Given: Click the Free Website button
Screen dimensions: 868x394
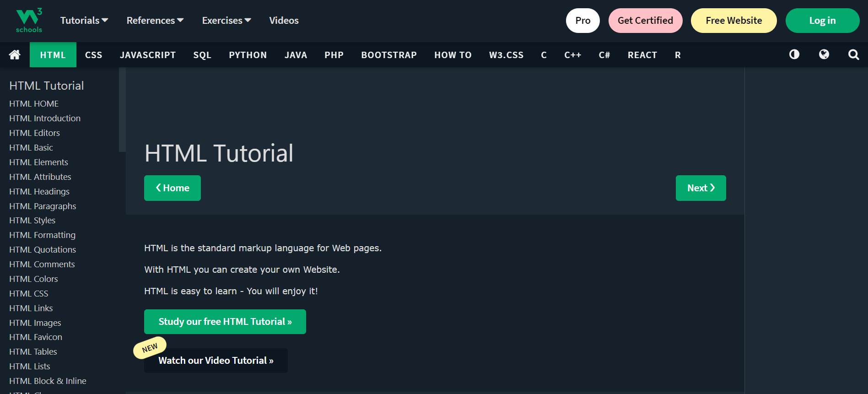Looking at the screenshot, I should [x=733, y=21].
